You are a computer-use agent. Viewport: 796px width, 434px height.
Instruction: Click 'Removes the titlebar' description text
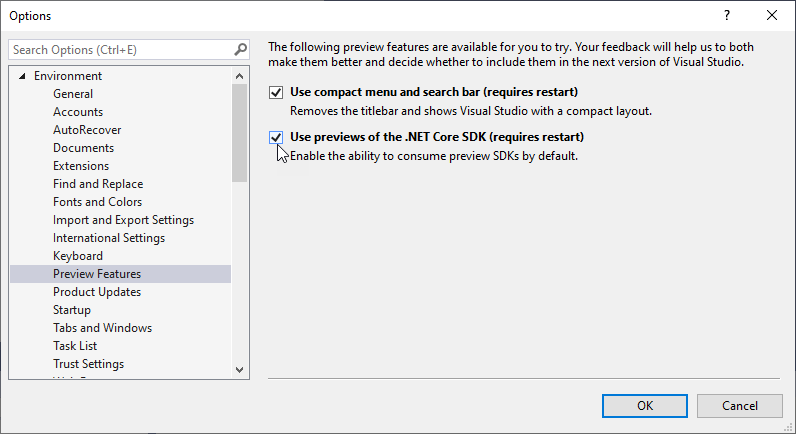(471, 111)
